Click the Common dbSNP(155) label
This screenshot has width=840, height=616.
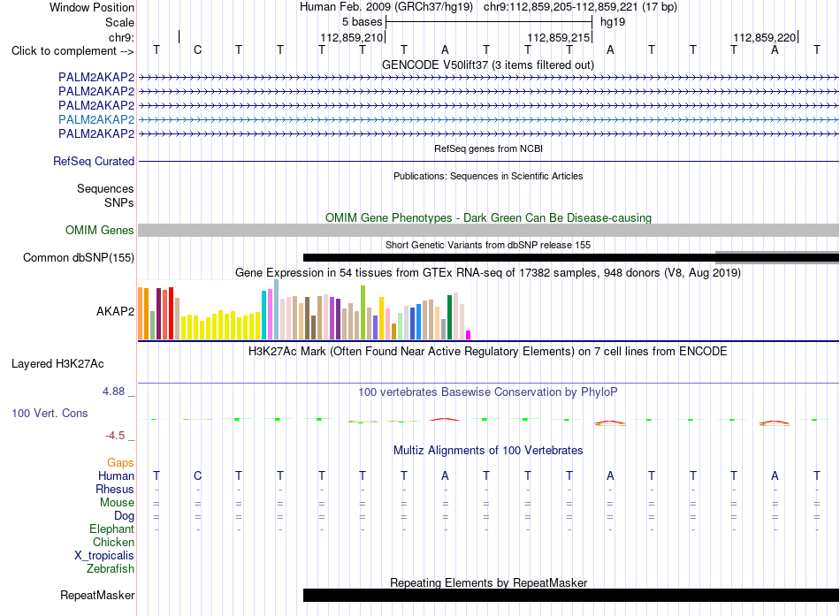click(78, 258)
